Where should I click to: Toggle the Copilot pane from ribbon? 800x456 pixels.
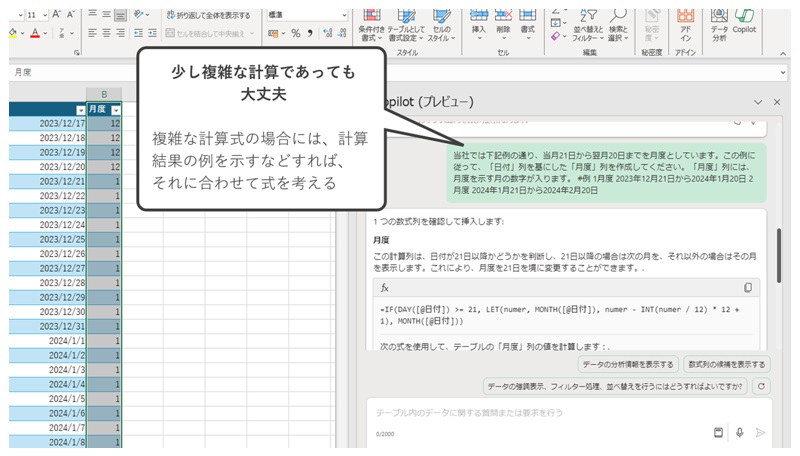(744, 22)
